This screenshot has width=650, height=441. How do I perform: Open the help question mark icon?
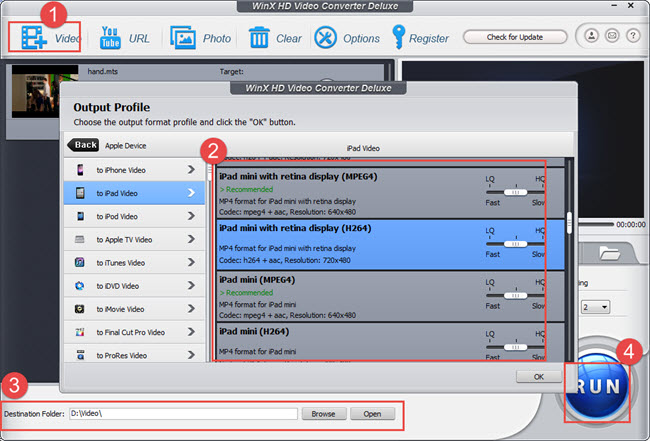click(633, 36)
